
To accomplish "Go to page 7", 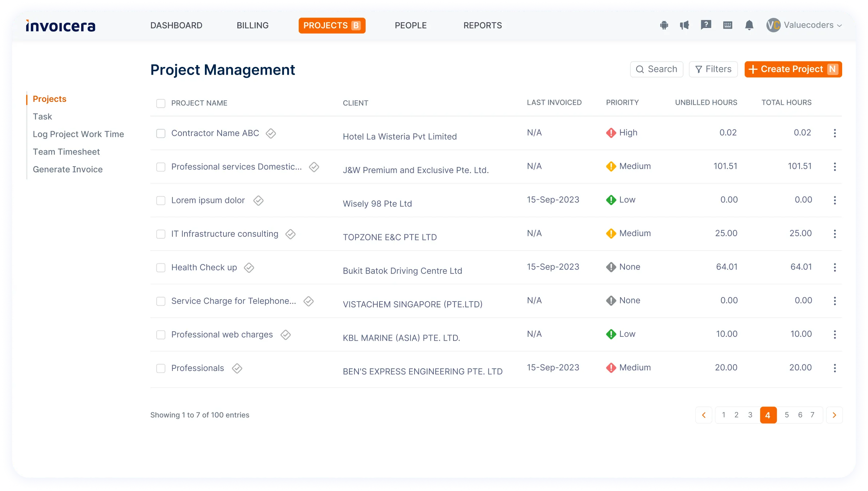I will (x=812, y=415).
